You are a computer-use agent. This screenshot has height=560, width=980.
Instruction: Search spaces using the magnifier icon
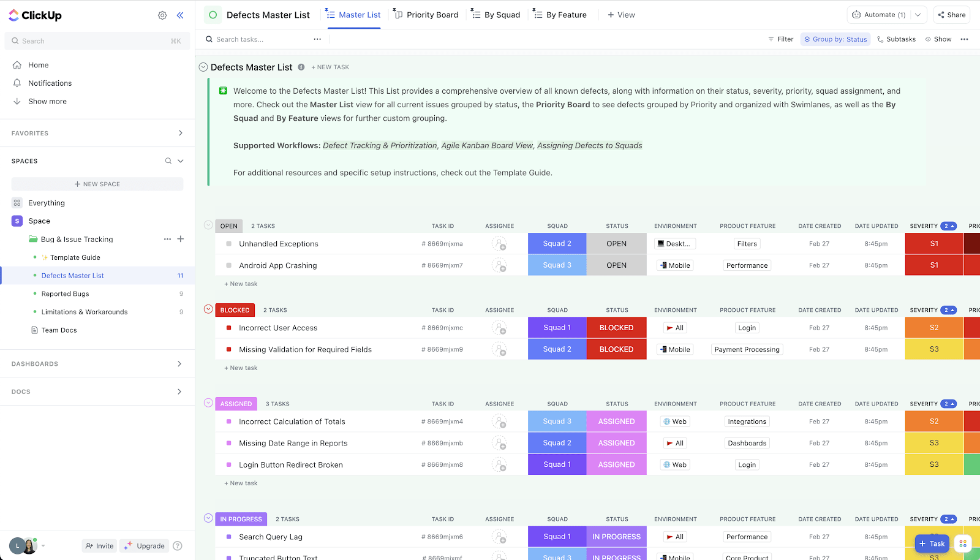pos(168,161)
